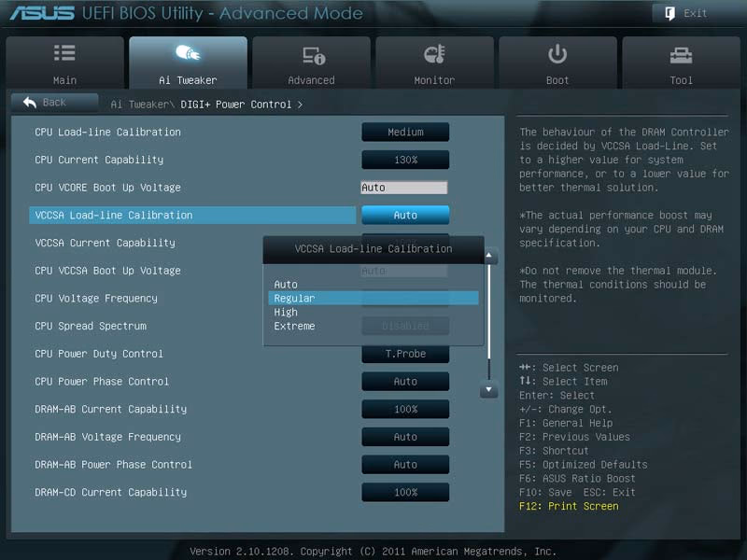This screenshot has height=560, width=747.
Task: Select the CPU Power Duty Control label
Action: (x=99, y=354)
